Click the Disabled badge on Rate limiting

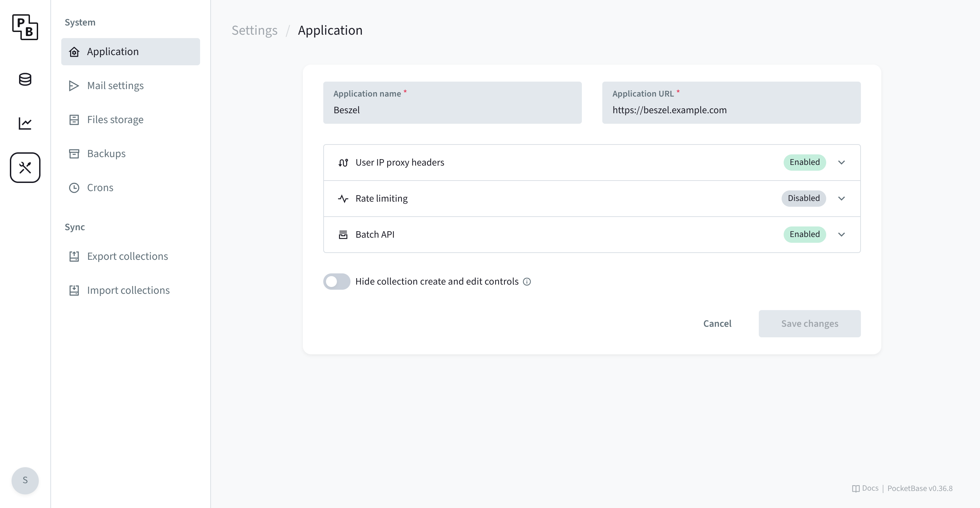[x=803, y=199]
